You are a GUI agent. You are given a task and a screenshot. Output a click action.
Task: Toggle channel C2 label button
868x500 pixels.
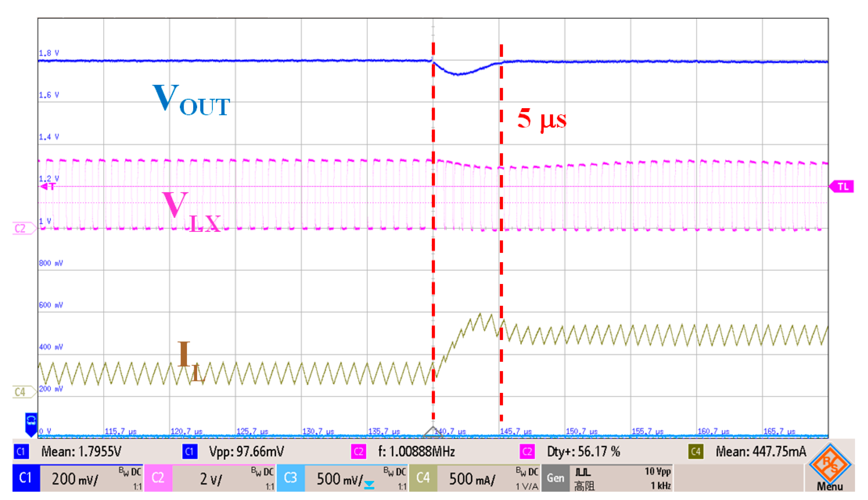[158, 478]
